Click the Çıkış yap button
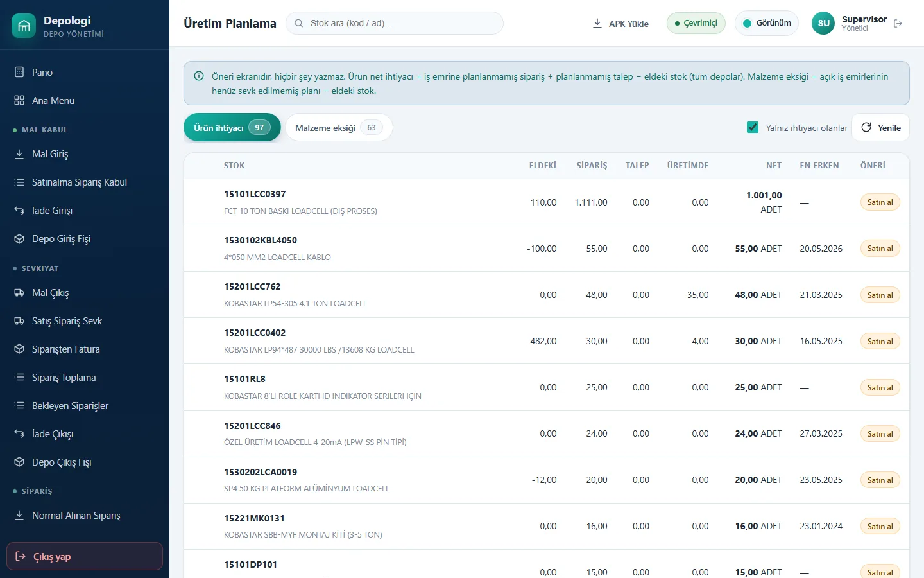The image size is (924, 578). pyautogui.click(x=85, y=556)
